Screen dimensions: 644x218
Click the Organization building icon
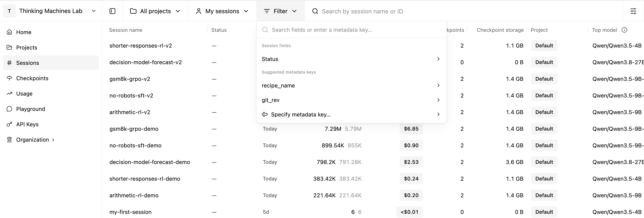(10, 140)
